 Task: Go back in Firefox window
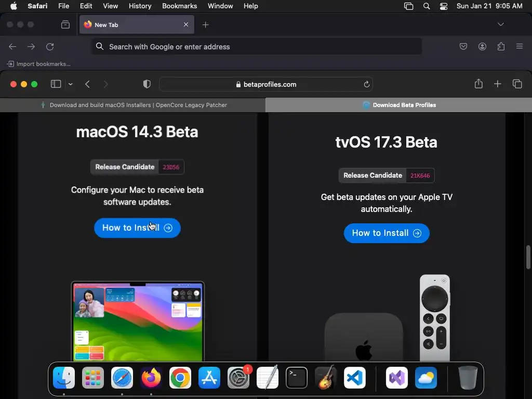12,46
